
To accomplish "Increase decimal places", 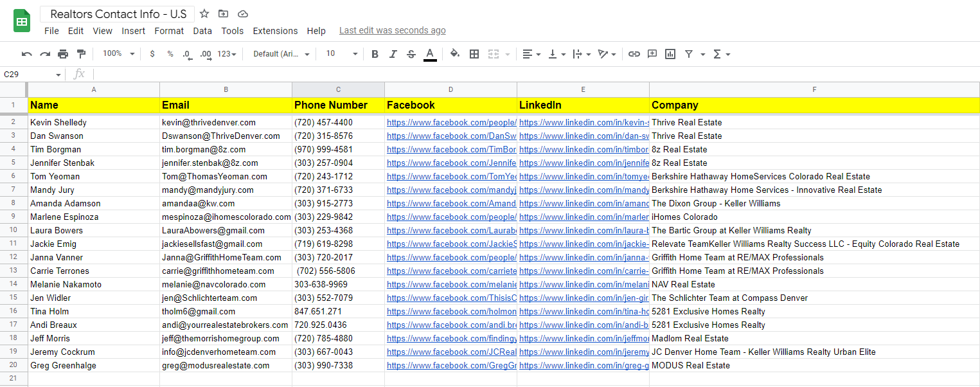I will coord(206,54).
